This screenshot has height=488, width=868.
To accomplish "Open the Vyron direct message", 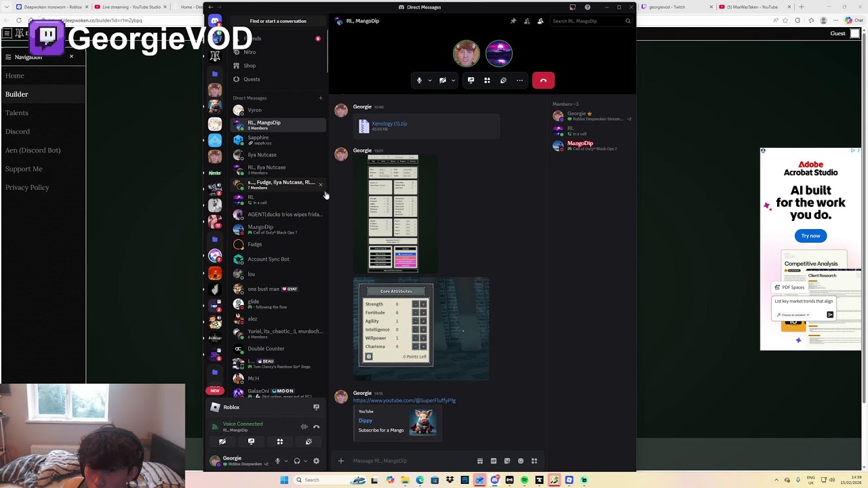I will point(278,110).
